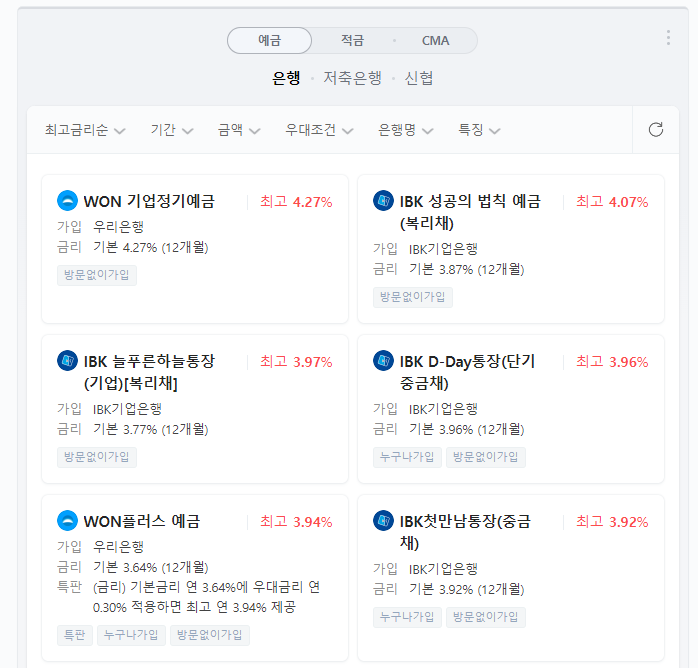Switch to the 적금 tab
Screen dimensions: 698x668
353,40
